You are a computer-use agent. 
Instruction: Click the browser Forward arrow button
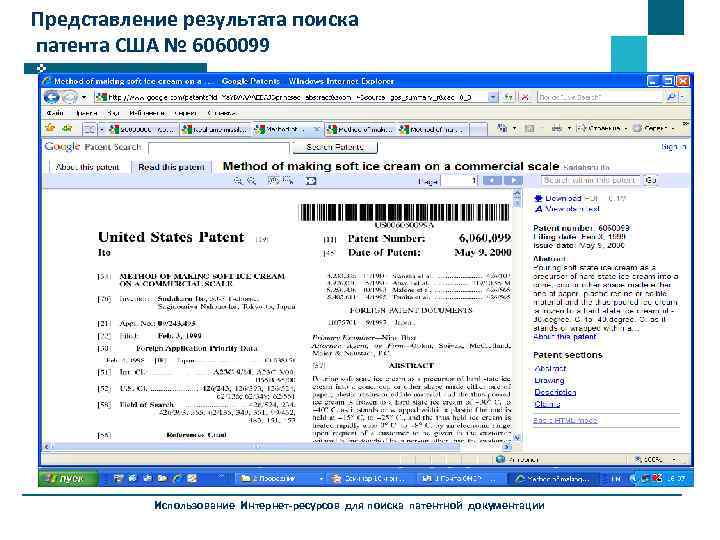point(69,97)
